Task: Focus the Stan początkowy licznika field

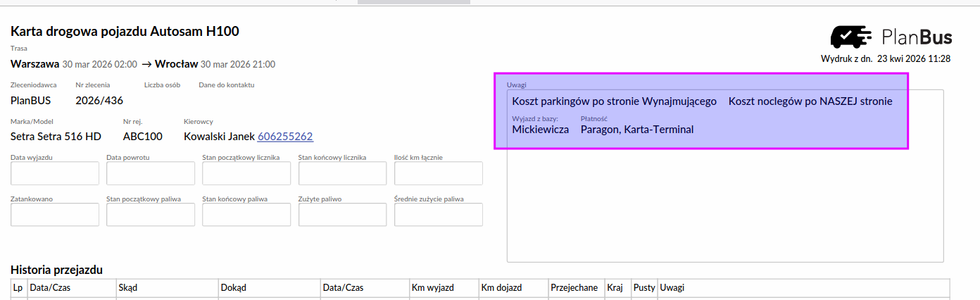Action: click(246, 173)
